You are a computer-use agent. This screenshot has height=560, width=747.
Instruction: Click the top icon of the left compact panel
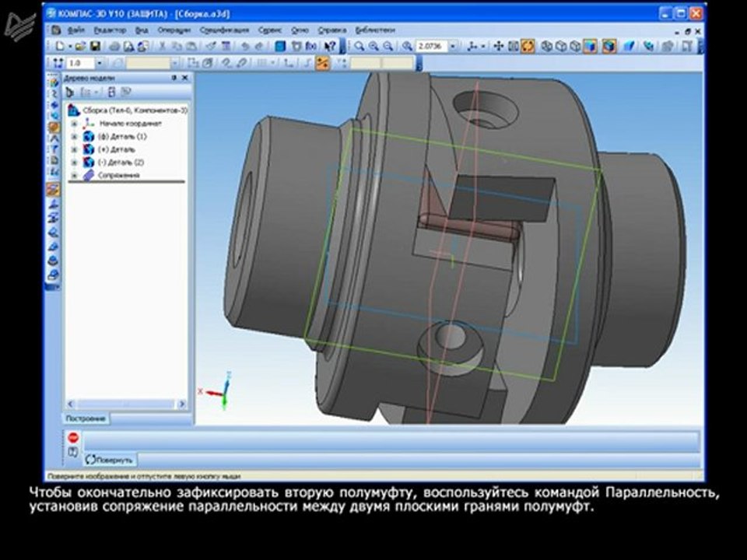tap(54, 82)
